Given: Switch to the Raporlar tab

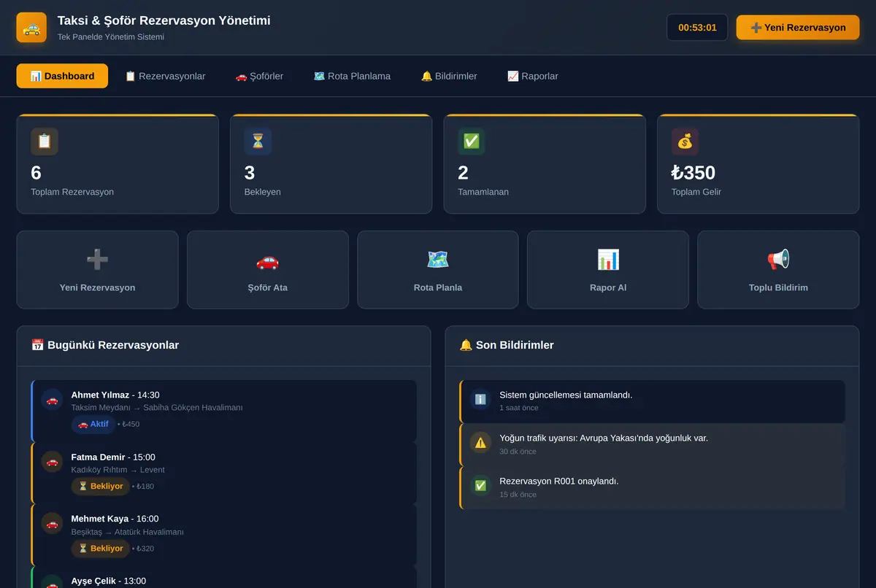Looking at the screenshot, I should tap(533, 76).
